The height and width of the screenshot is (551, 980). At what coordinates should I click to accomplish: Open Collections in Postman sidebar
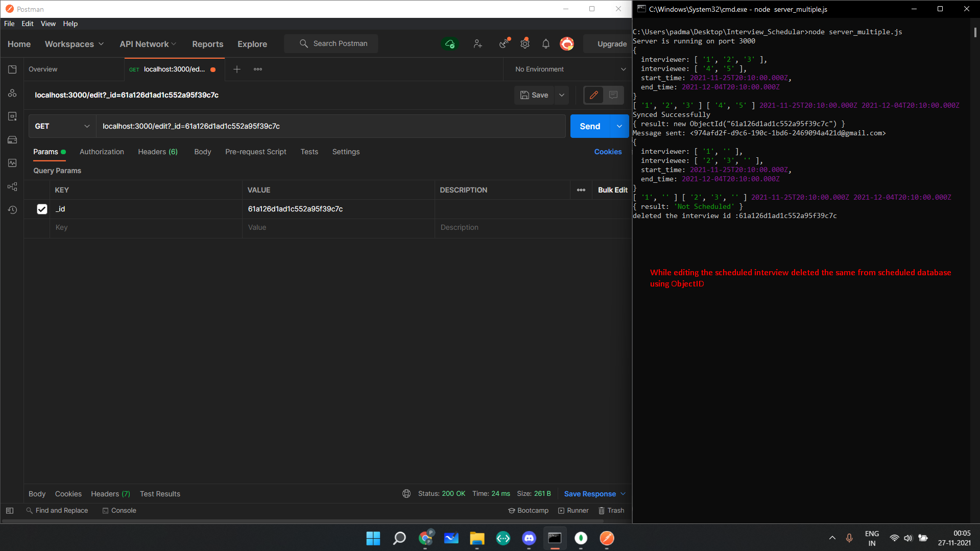(x=12, y=69)
